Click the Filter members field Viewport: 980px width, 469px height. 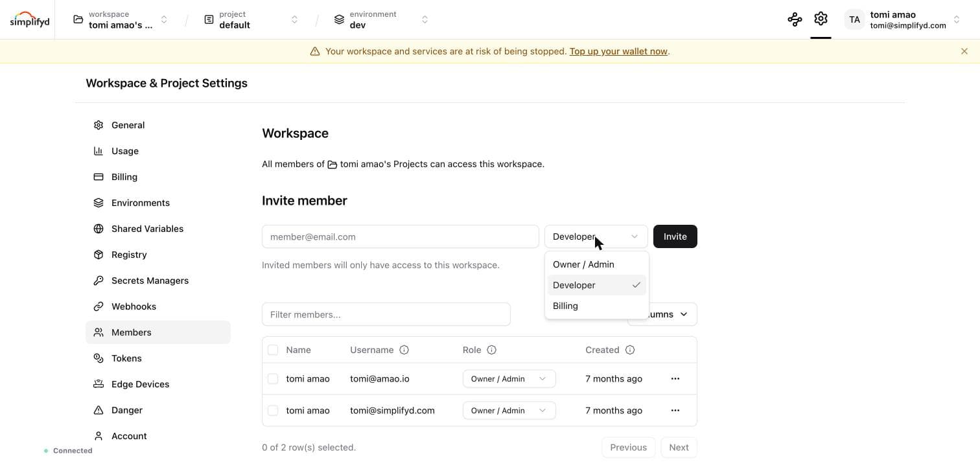[386, 314]
